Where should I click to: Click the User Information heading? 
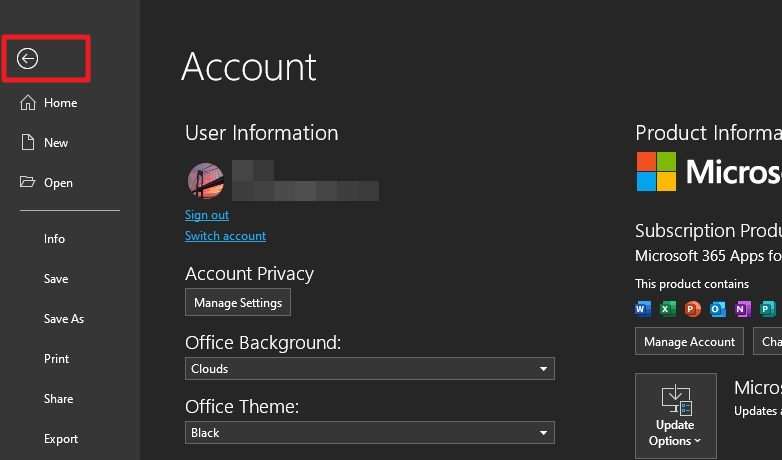(x=261, y=133)
